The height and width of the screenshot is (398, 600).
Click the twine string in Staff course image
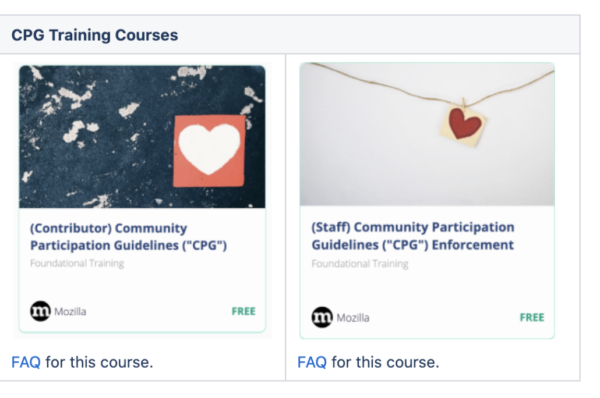[x=383, y=86]
